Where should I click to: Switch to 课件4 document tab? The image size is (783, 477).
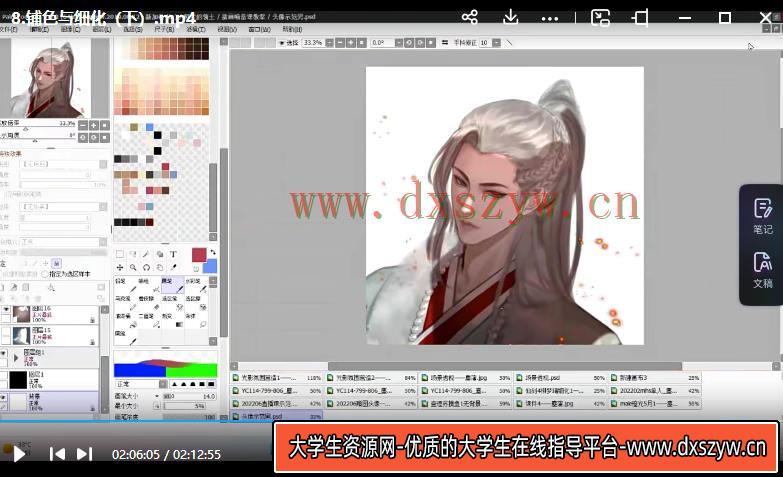click(x=561, y=403)
